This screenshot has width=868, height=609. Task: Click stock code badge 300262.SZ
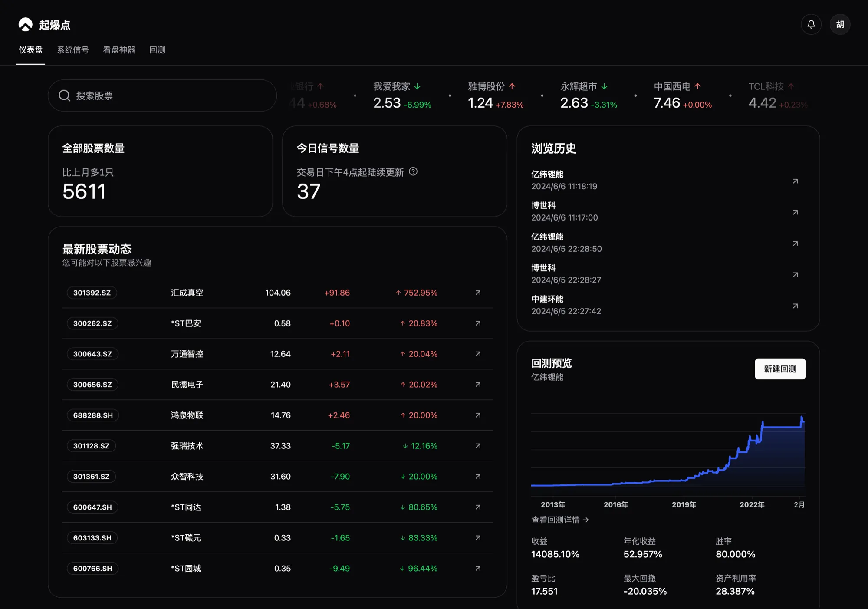(92, 323)
